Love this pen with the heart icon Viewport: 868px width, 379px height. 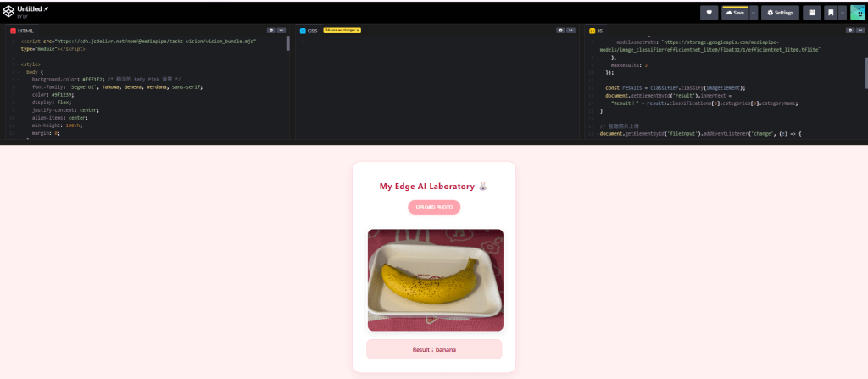click(x=709, y=13)
